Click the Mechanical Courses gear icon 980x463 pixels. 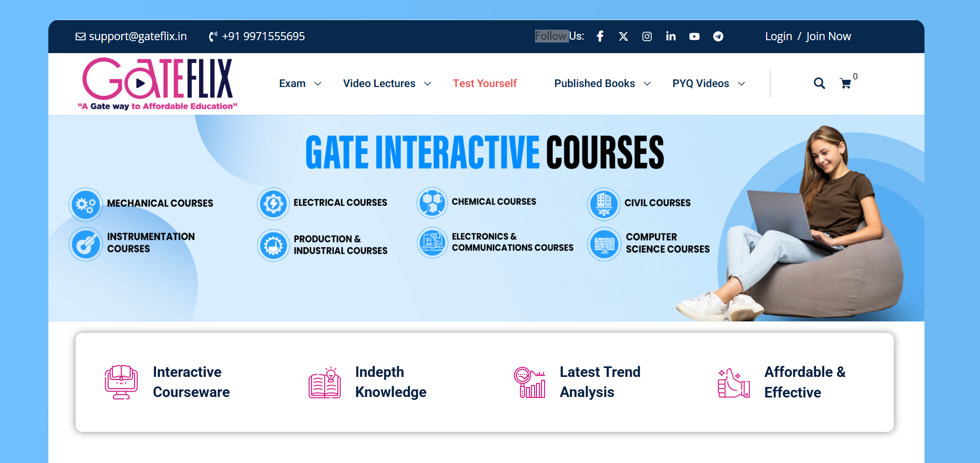pyautogui.click(x=86, y=205)
